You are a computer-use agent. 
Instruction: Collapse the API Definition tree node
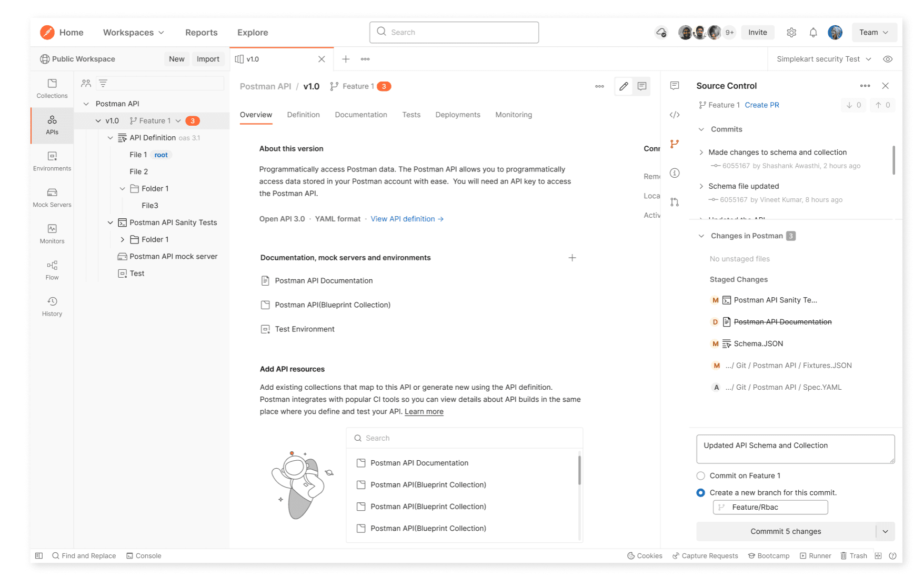click(x=111, y=138)
